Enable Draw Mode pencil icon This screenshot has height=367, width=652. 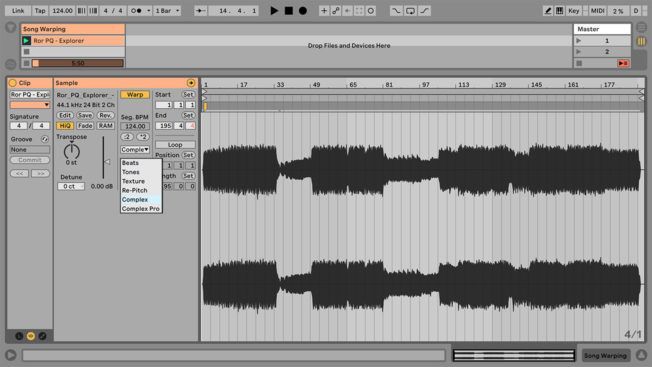click(548, 11)
